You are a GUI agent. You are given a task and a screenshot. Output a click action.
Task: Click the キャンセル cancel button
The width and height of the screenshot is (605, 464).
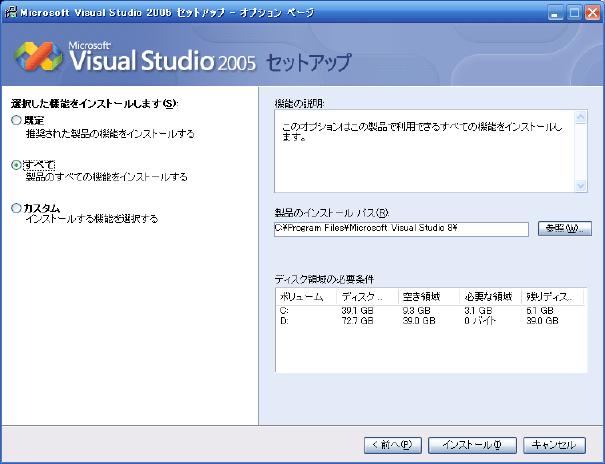coord(554,445)
